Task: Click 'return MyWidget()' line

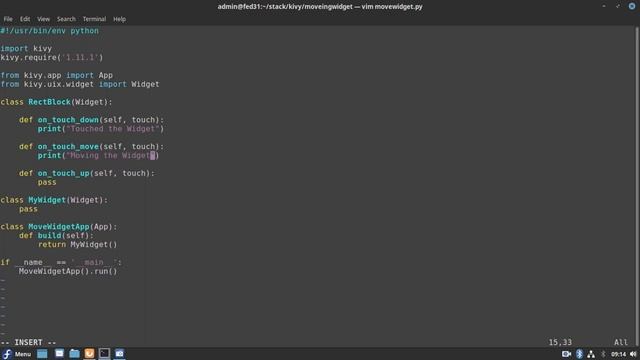Action: pos(78,244)
